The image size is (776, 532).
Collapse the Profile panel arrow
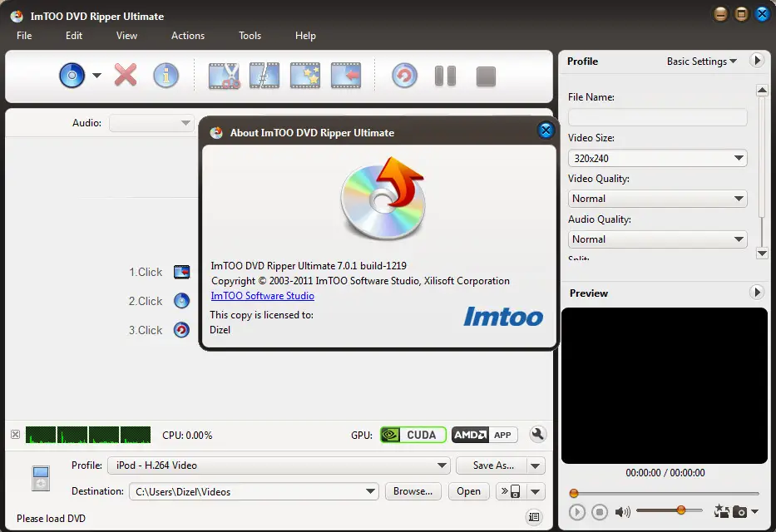click(x=756, y=61)
